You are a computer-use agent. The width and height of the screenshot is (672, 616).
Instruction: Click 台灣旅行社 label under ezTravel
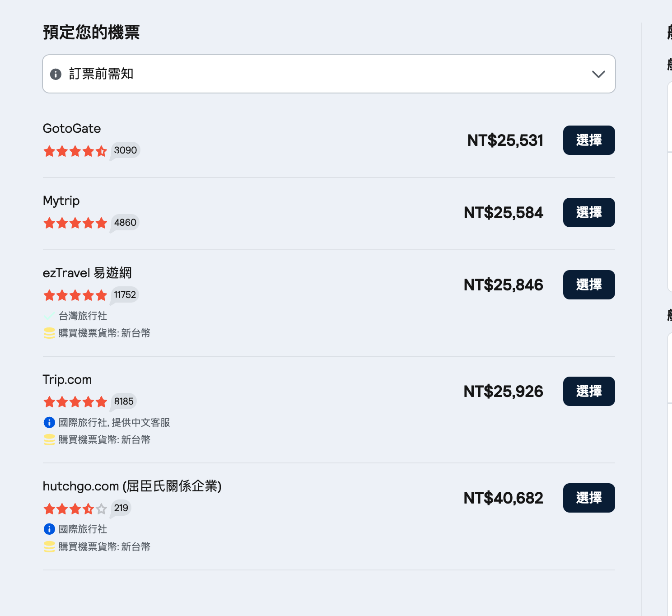[x=83, y=316]
